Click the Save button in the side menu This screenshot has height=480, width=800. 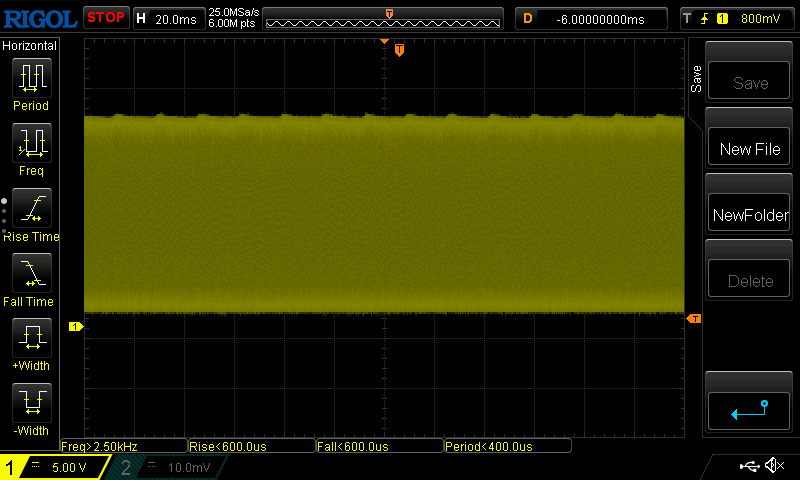(750, 83)
